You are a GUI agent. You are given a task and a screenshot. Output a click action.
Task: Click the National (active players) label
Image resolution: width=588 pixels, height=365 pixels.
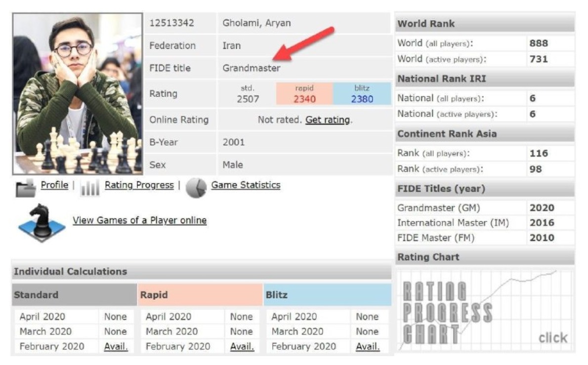pos(447,114)
